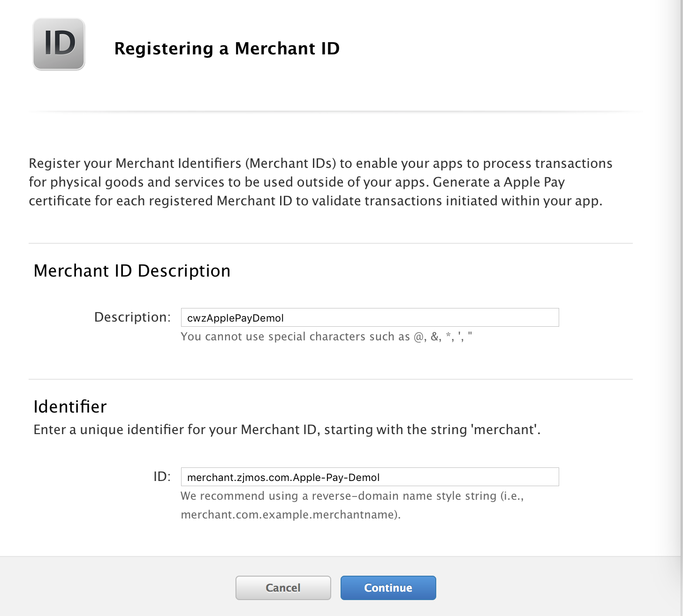Click the 'Registering a Merchant ID' heading
Screen dimensions: 683x616
pyautogui.click(x=227, y=48)
